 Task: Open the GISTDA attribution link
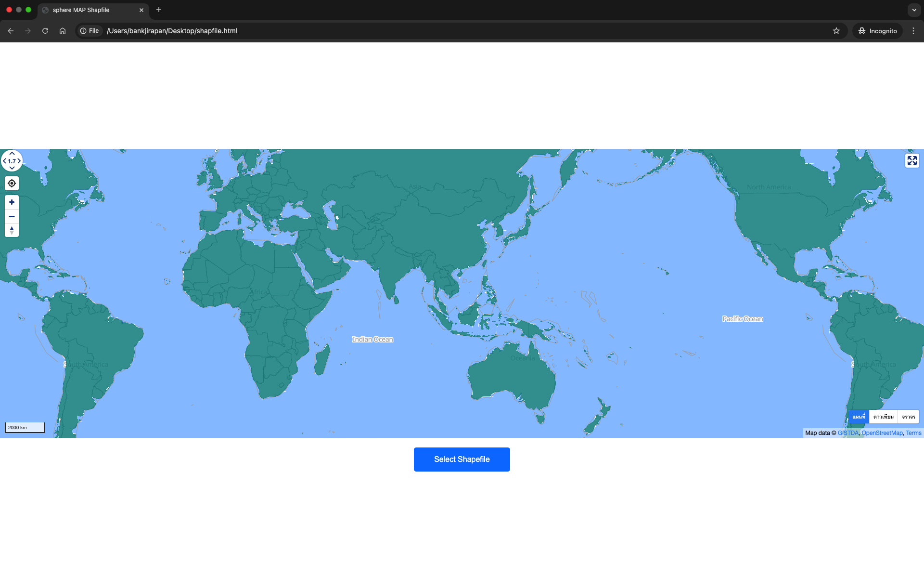847,433
